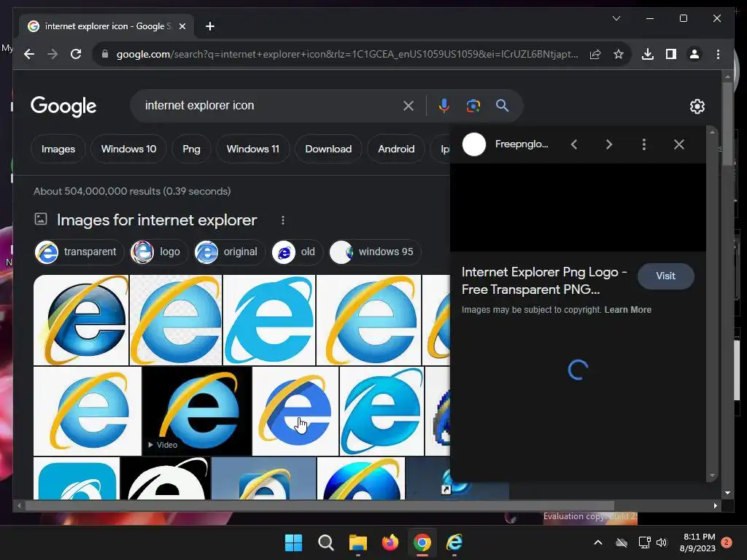Open options beside Images for internet explorer
Screen dimensions: 747x560
283,220
